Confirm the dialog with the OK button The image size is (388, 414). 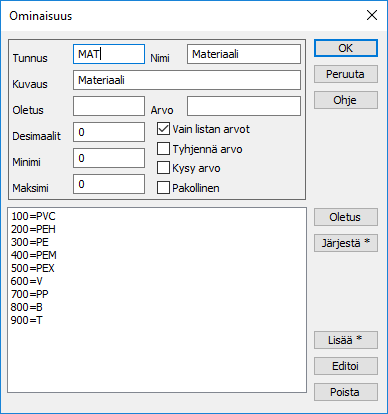346,48
